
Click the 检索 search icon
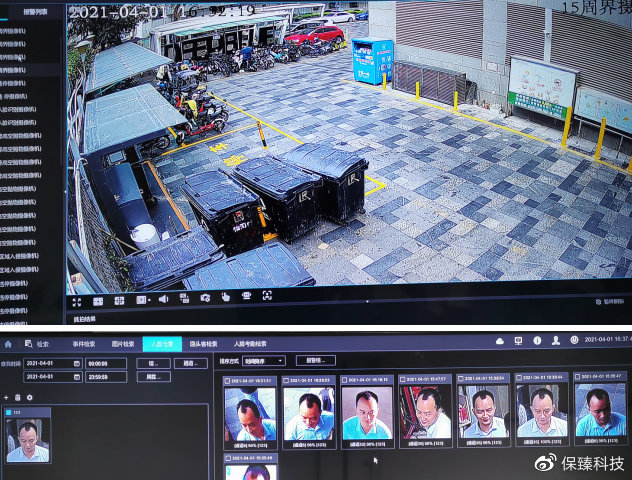[29, 344]
